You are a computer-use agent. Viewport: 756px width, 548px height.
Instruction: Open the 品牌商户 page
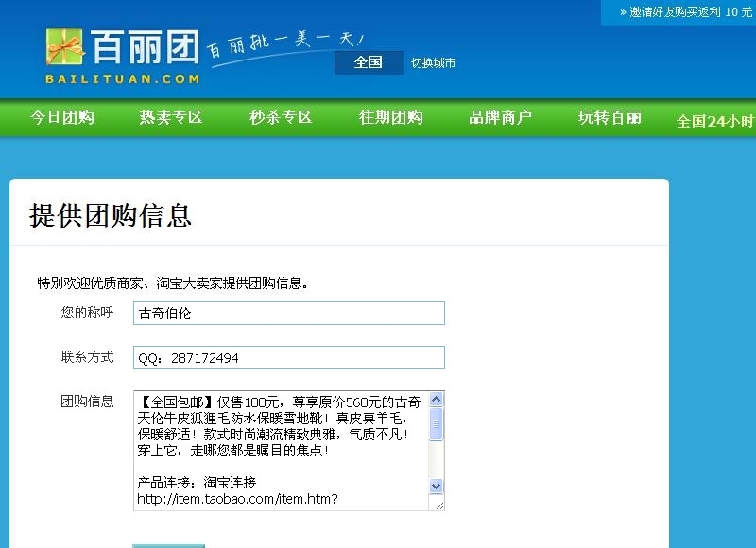(x=500, y=116)
